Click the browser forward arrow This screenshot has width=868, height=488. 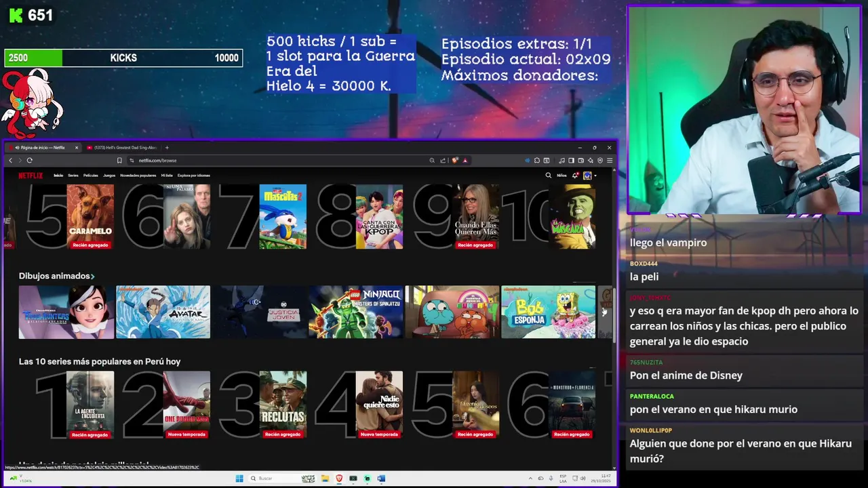tap(20, 161)
